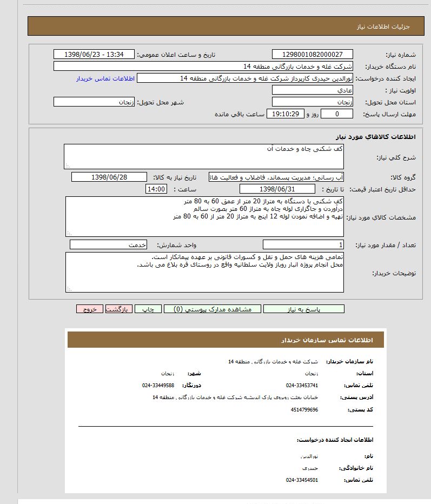Focus the ساعت field showing 14:00
The height and width of the screenshot is (504, 431).
(x=157, y=189)
